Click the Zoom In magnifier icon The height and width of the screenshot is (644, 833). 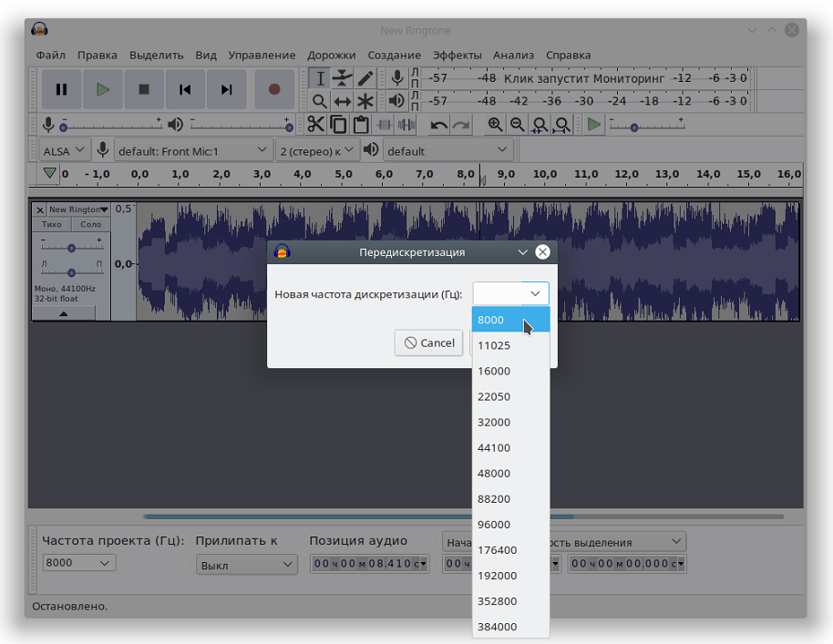coord(495,125)
